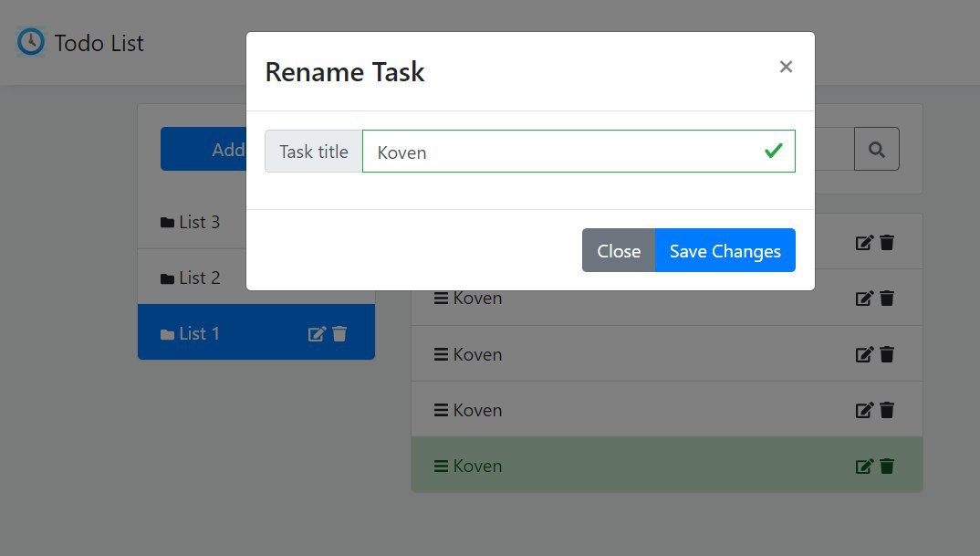Screen dimensions: 980x556
Task: Click the trash icon on List 1
Action: (339, 334)
